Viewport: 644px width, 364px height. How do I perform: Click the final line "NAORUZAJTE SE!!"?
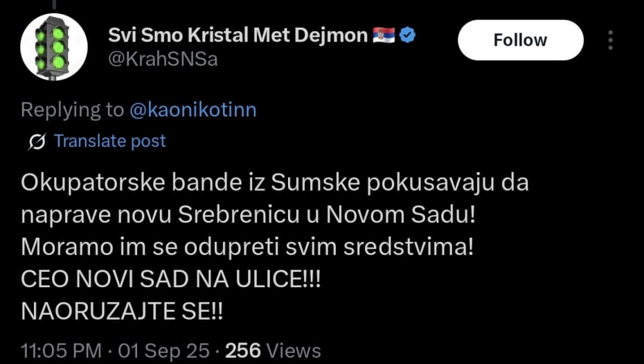click(123, 311)
